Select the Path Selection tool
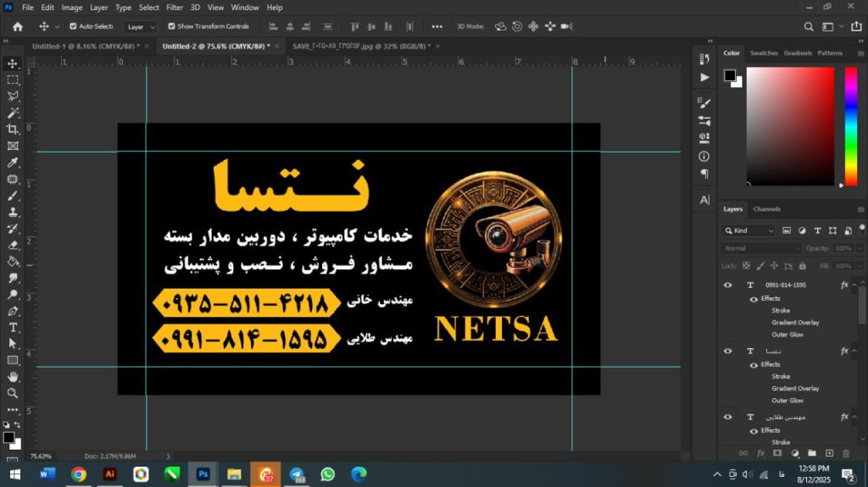The image size is (868, 487). pyautogui.click(x=12, y=344)
